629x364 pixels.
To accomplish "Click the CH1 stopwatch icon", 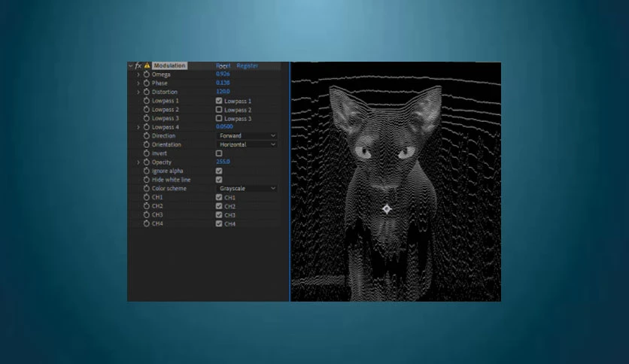I will [147, 197].
